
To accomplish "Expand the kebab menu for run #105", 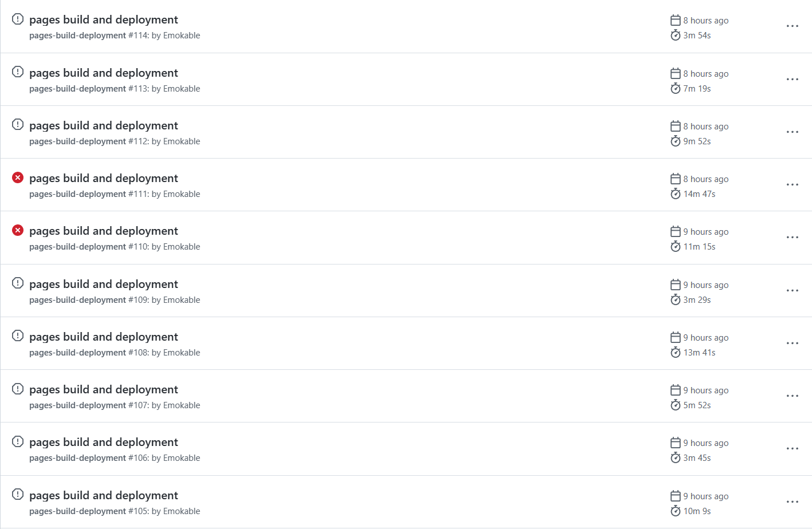I will [793, 502].
